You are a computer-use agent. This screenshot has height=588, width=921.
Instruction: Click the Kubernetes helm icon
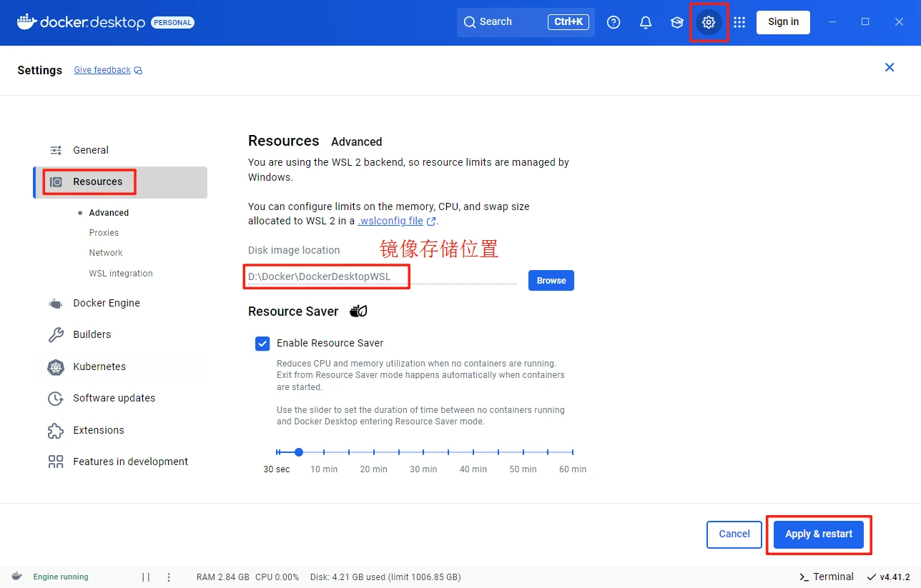pos(56,367)
